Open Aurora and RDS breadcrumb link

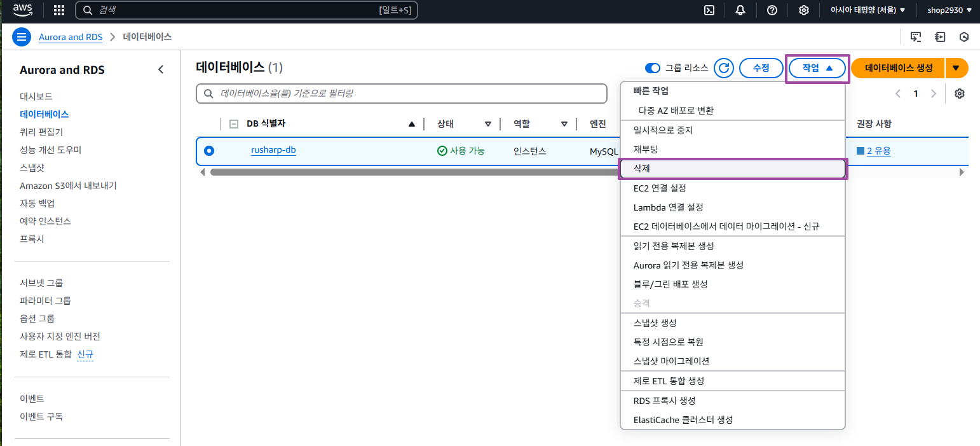pyautogui.click(x=71, y=37)
